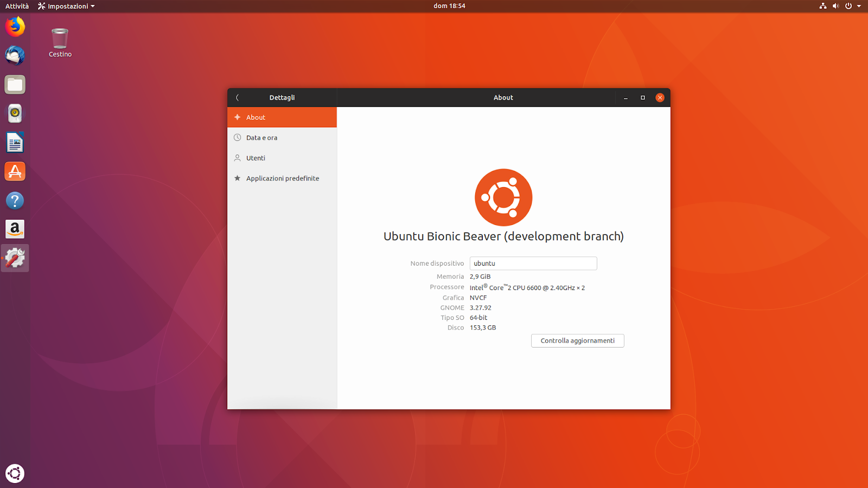Click the Processore label
868x488 pixels.
tap(447, 287)
